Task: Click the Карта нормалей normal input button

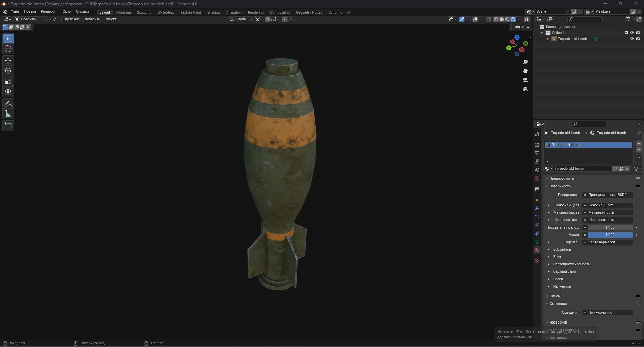Action: [607, 242]
